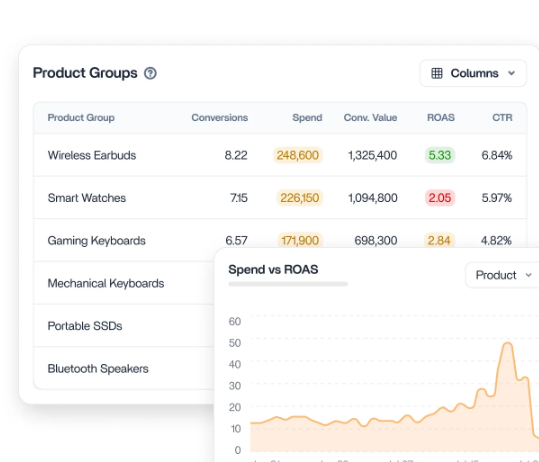Click the 226,150 spend badge

pyautogui.click(x=299, y=198)
